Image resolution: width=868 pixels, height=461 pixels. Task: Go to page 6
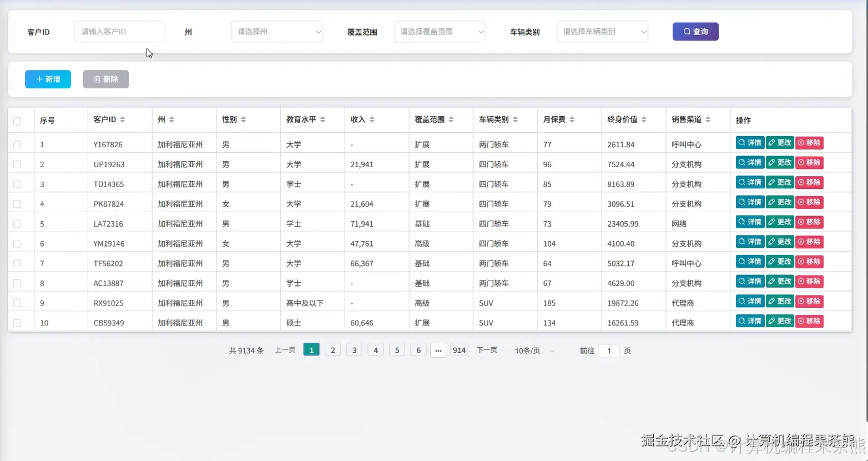pyautogui.click(x=418, y=350)
